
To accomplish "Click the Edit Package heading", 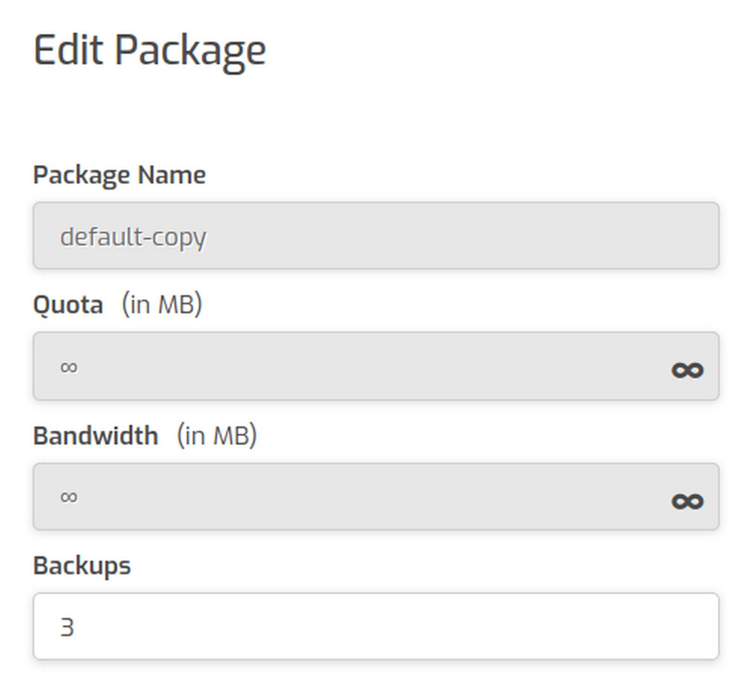I will coord(150,51).
